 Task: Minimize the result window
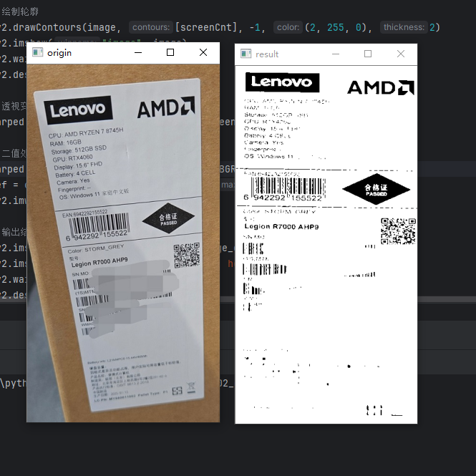point(335,54)
